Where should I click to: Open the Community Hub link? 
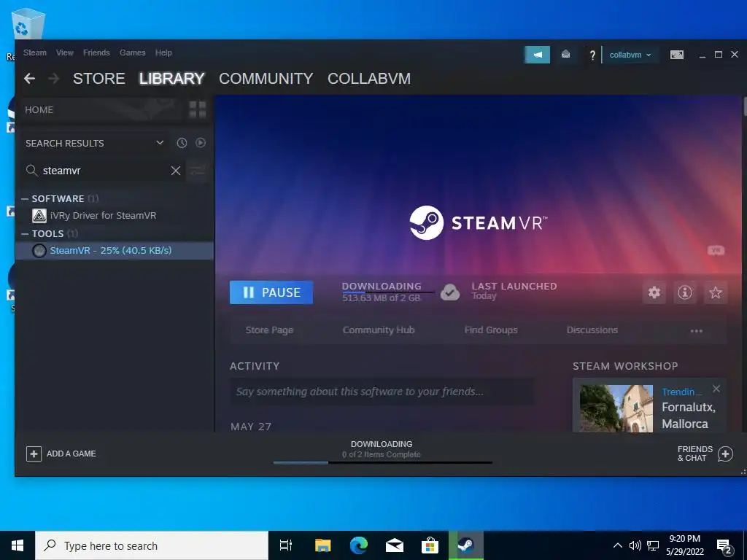[x=379, y=330]
